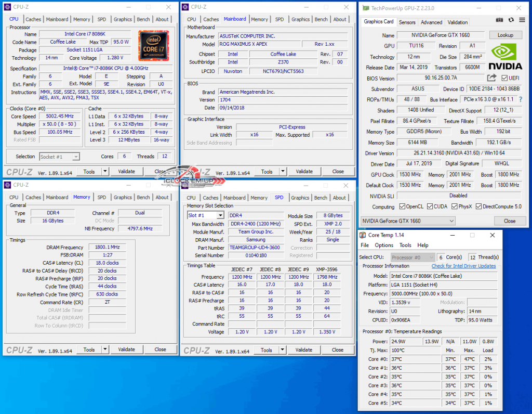This screenshot has height=414, width=532.
Task: Click the Bus Interface question mark icon
Action: pos(521,99)
